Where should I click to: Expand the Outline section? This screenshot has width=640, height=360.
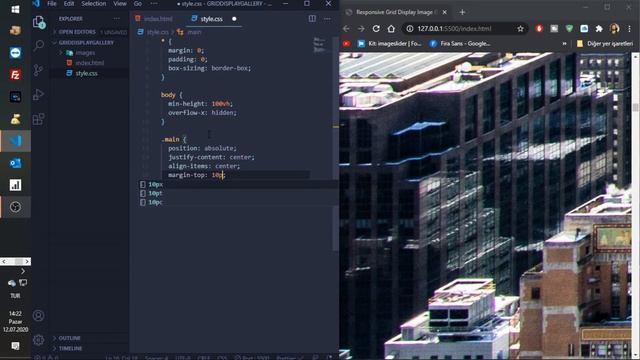coord(69,338)
